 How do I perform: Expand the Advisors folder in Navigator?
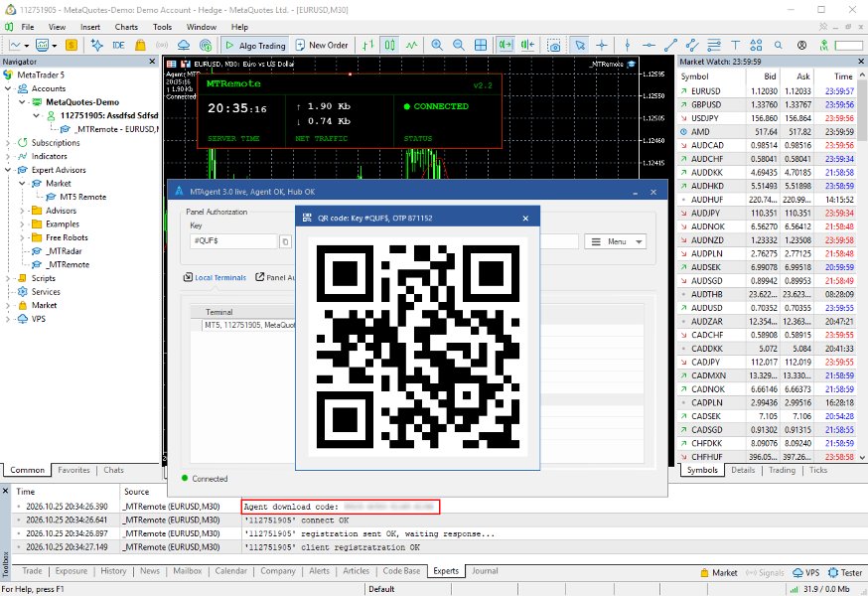pyautogui.click(x=22, y=211)
